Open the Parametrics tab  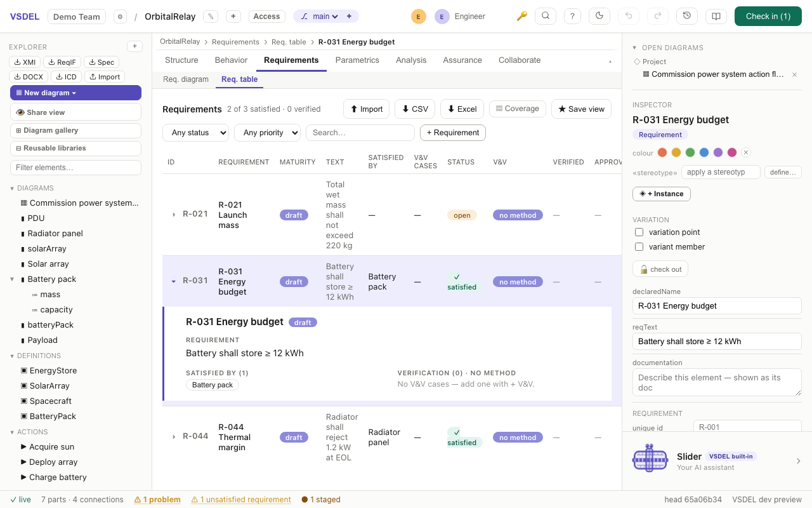(x=357, y=60)
